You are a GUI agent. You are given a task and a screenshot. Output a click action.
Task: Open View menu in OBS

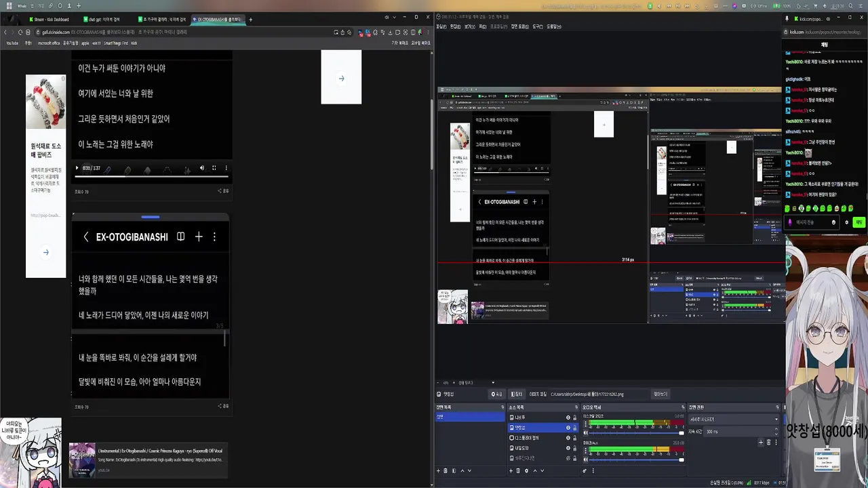(x=469, y=26)
